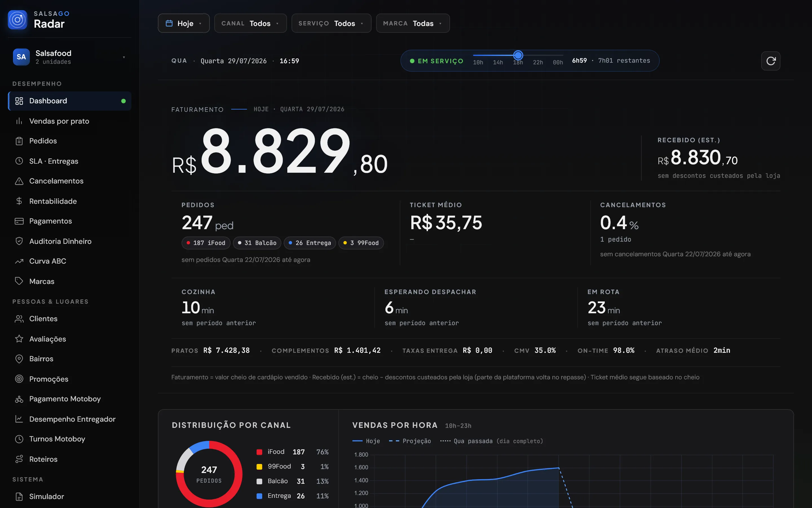Click the 3 99Food channel chip
The width and height of the screenshot is (812, 508).
pyautogui.click(x=361, y=243)
